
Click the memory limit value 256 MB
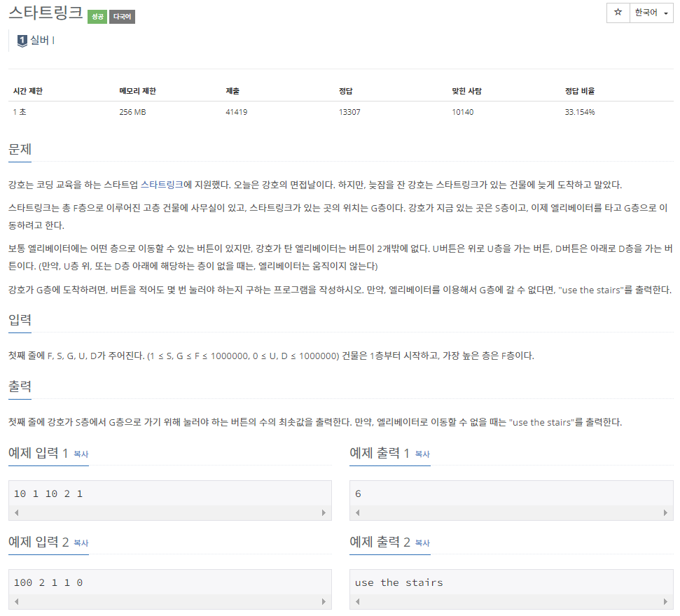tap(132, 112)
